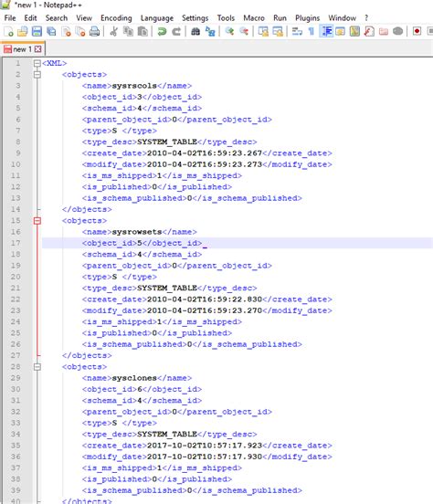The image size is (433, 504).
Task: Click the Save file toolbar icon
Action: 37,31
